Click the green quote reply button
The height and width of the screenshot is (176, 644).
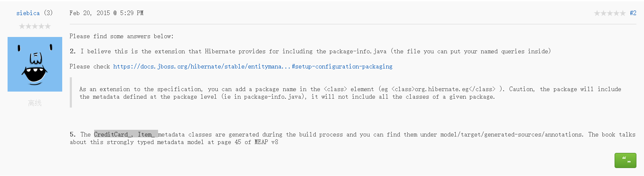625,160
